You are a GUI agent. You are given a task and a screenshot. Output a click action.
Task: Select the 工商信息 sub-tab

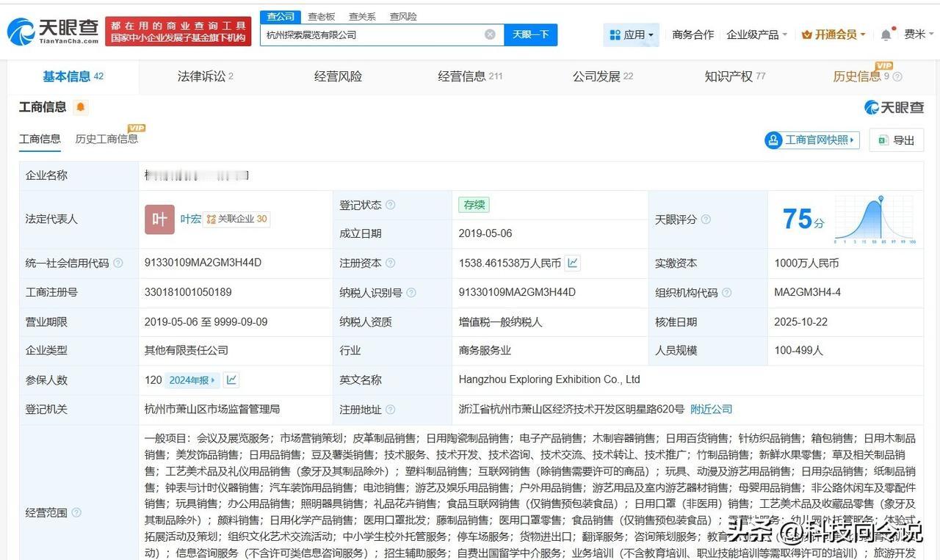[40, 139]
